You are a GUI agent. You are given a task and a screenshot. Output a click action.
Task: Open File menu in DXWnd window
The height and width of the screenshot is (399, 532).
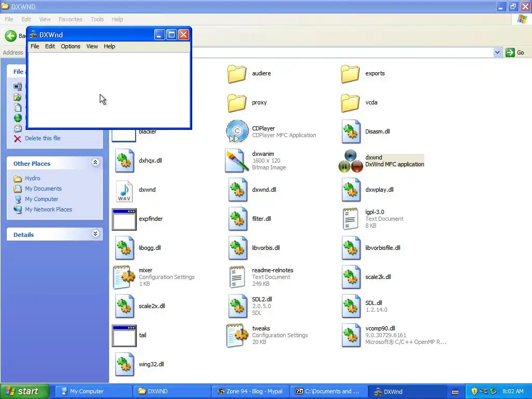[x=35, y=46]
